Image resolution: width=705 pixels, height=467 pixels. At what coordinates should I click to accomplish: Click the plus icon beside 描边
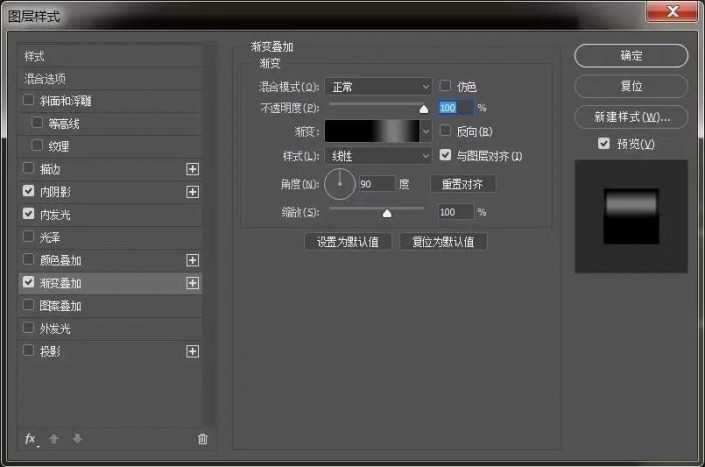(x=192, y=169)
